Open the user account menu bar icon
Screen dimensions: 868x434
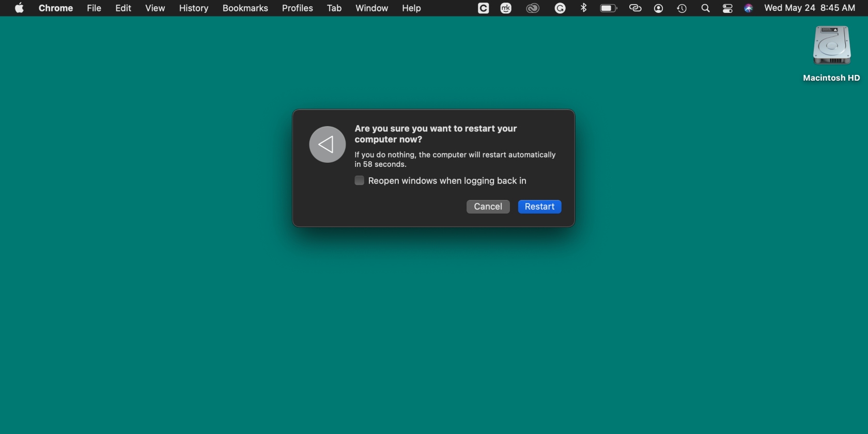pos(658,8)
